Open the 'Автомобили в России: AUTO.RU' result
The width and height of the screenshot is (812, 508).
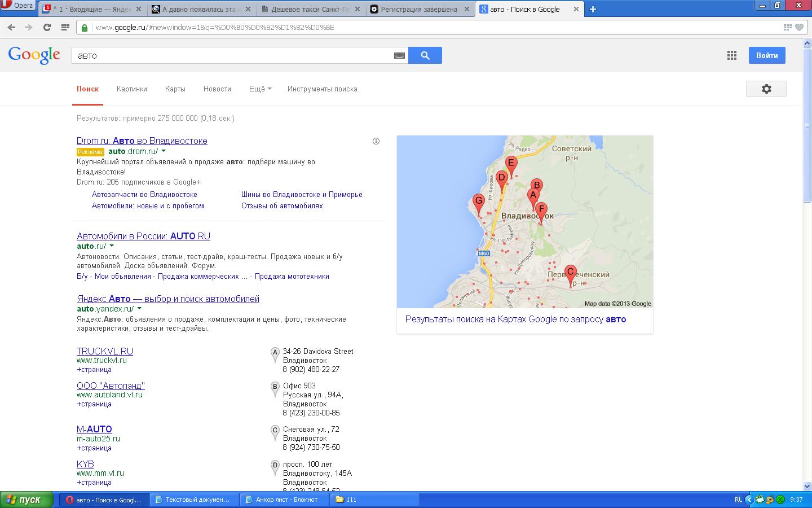coord(143,236)
